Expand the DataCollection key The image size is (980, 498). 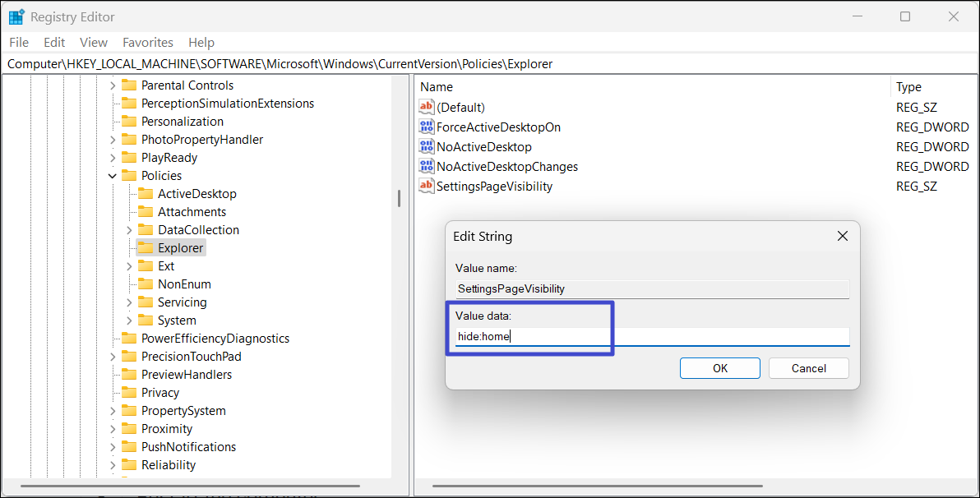pyautogui.click(x=129, y=230)
